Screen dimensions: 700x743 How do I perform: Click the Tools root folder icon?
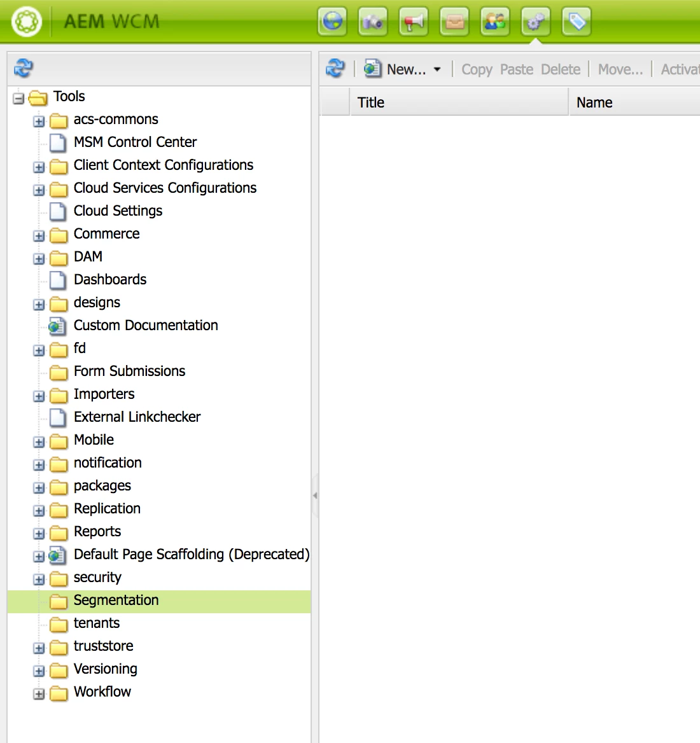[x=38, y=97]
